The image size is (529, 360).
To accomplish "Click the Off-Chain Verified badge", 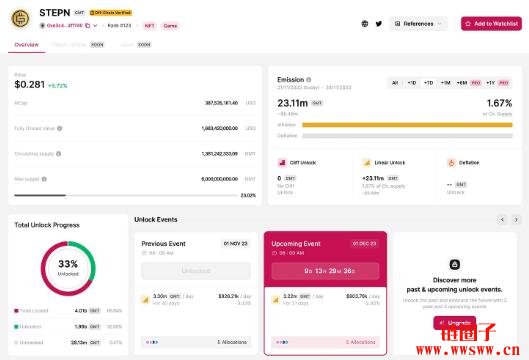I will [x=111, y=13].
